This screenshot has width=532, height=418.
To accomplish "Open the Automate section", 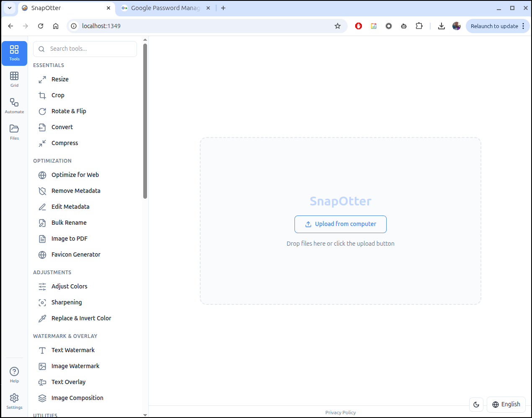I will click(x=14, y=106).
